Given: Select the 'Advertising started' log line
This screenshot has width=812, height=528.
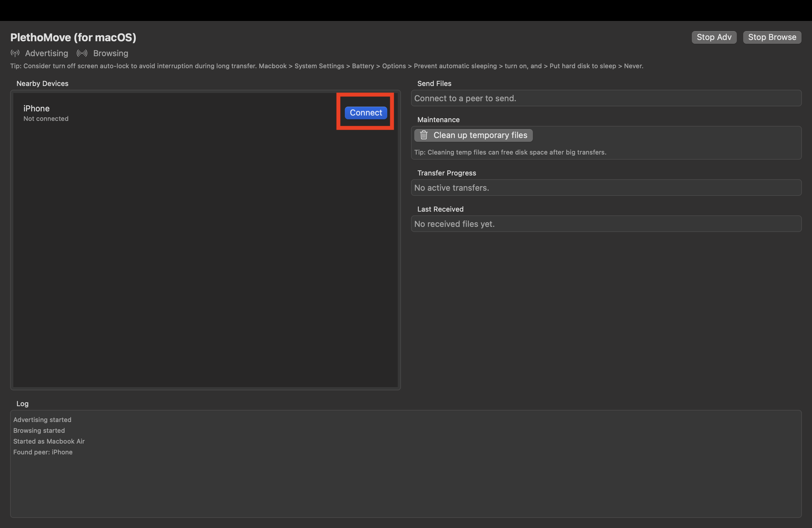Looking at the screenshot, I should pyautogui.click(x=42, y=419).
